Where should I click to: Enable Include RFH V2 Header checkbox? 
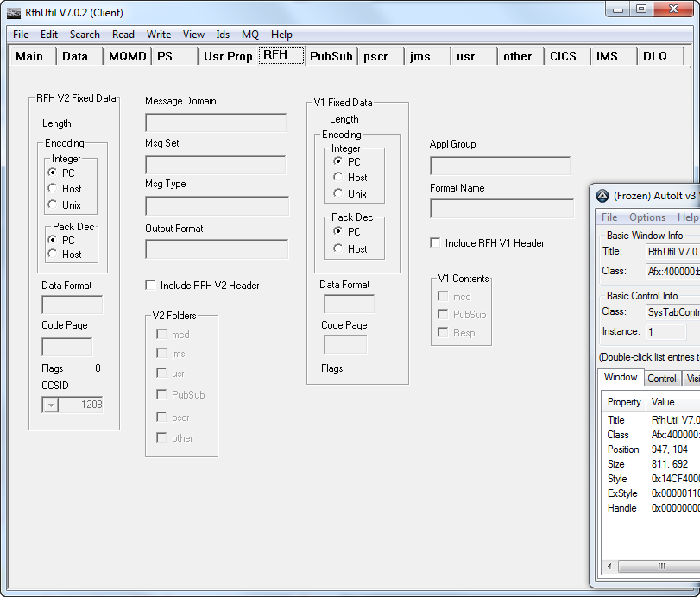tap(150, 285)
